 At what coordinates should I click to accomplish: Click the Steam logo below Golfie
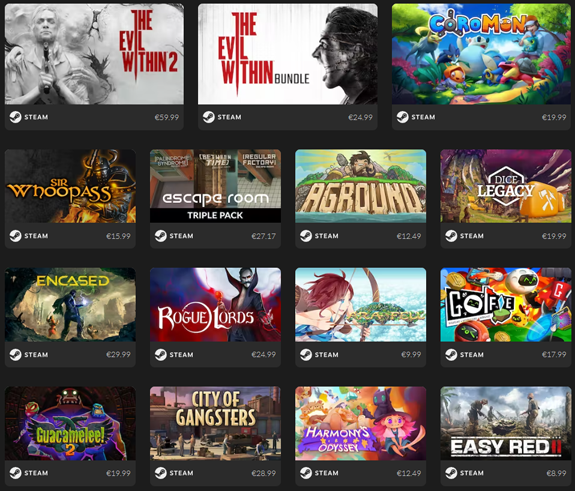click(451, 355)
